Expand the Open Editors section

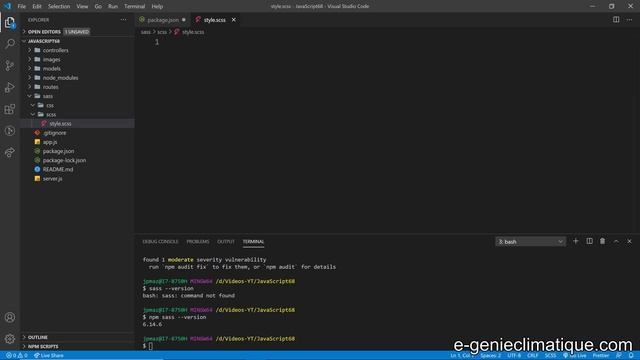click(x=78, y=31)
